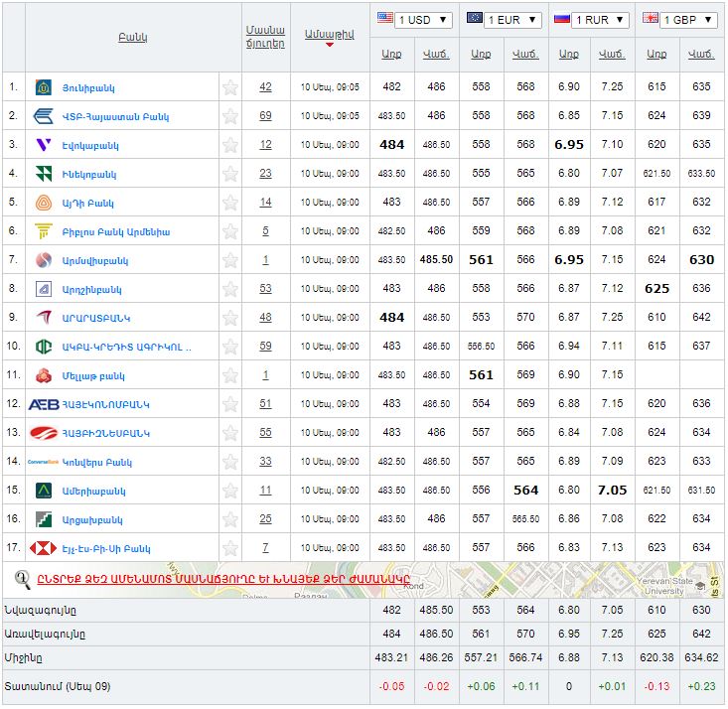Mark Converse Bank as favorite with star
The width and height of the screenshot is (728, 709).
230,462
